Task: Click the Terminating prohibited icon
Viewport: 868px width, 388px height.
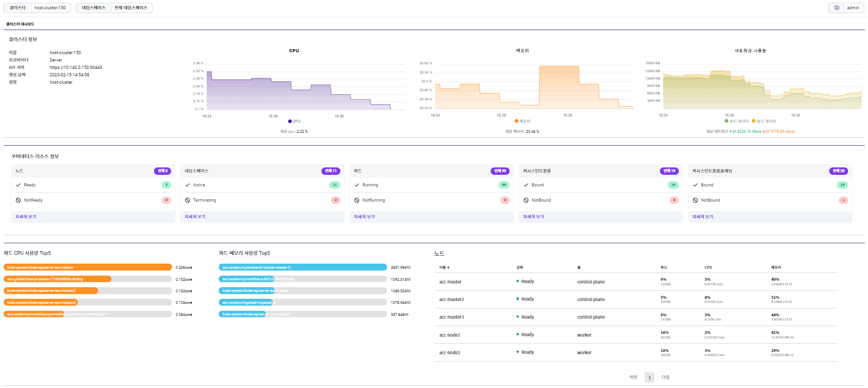Action: tap(188, 200)
